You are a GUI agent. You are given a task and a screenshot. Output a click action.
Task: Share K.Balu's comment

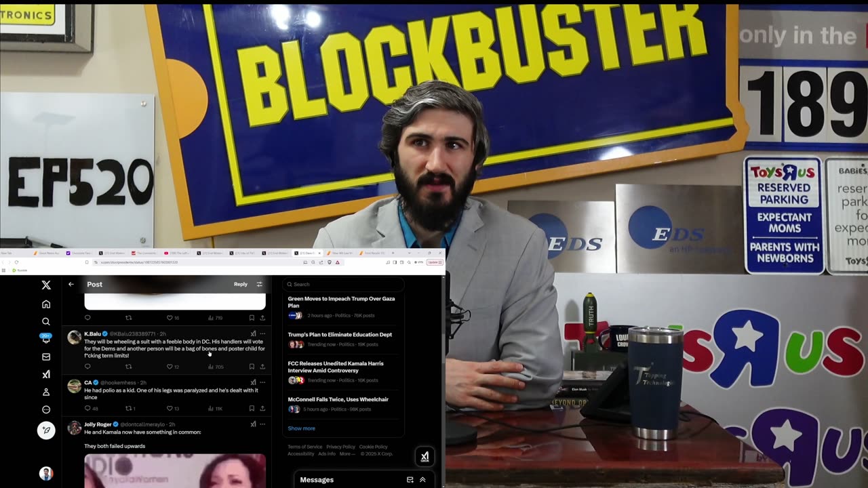(x=262, y=367)
